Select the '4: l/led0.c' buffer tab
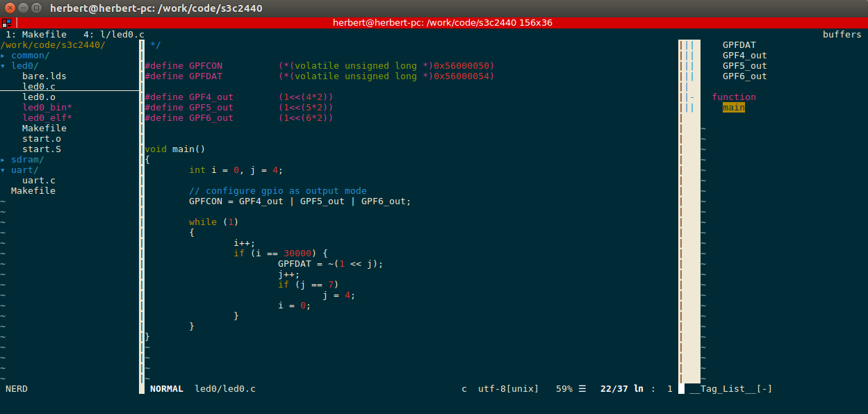The width and height of the screenshot is (868, 414). [113, 34]
